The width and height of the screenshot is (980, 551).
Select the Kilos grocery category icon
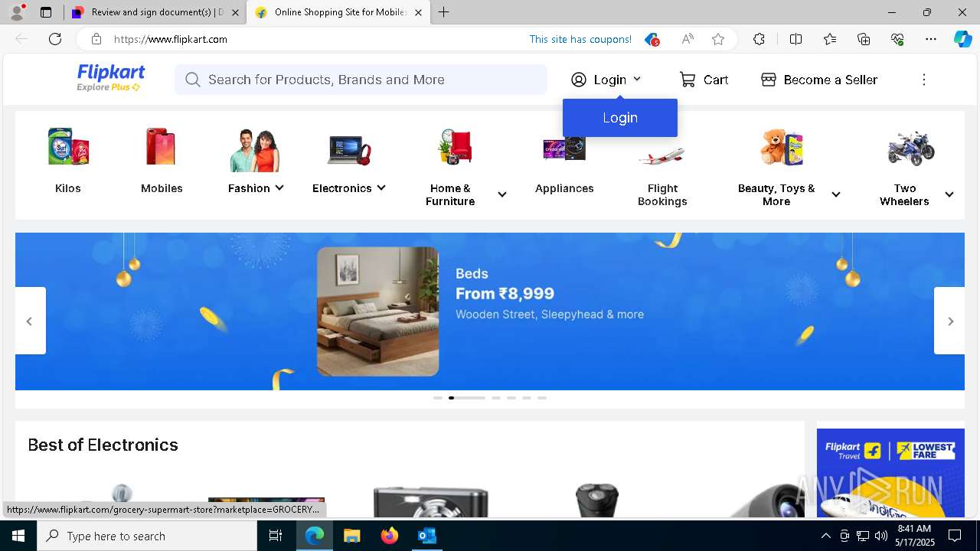pos(68,147)
